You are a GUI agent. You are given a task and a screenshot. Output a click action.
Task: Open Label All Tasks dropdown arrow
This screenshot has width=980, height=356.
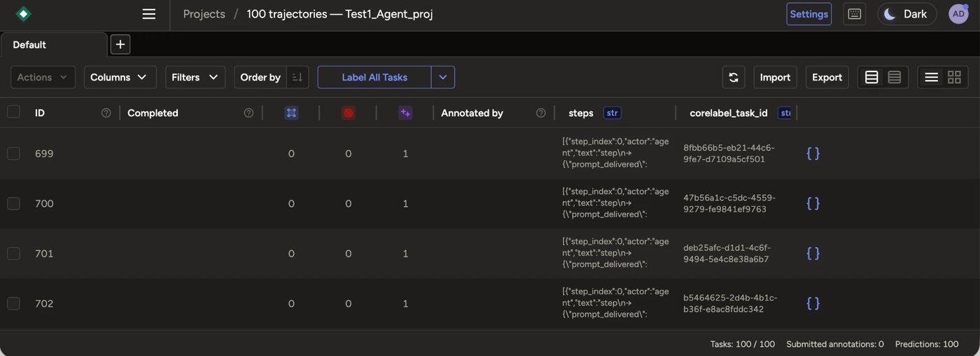(x=443, y=77)
